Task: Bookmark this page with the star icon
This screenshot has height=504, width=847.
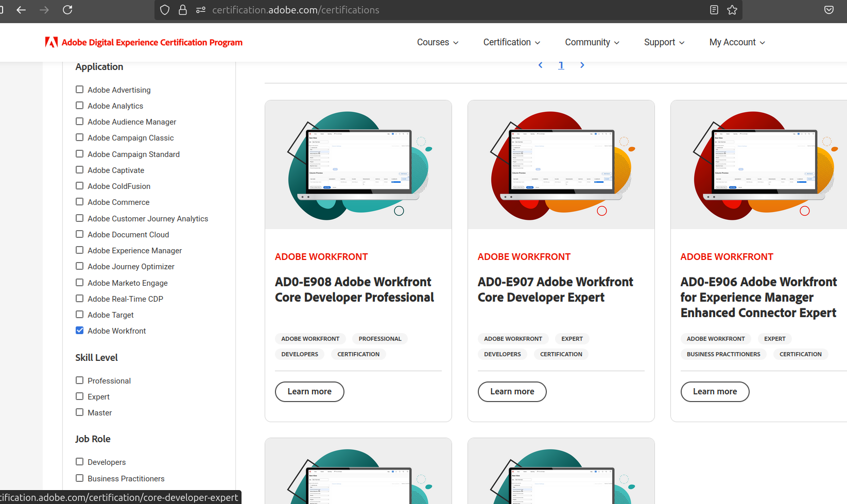Action: coord(732,10)
